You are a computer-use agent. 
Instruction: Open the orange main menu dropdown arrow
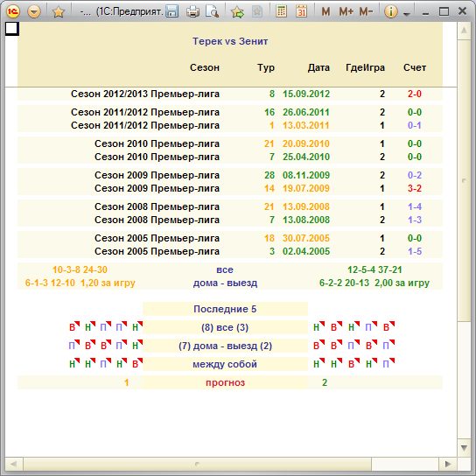34,12
